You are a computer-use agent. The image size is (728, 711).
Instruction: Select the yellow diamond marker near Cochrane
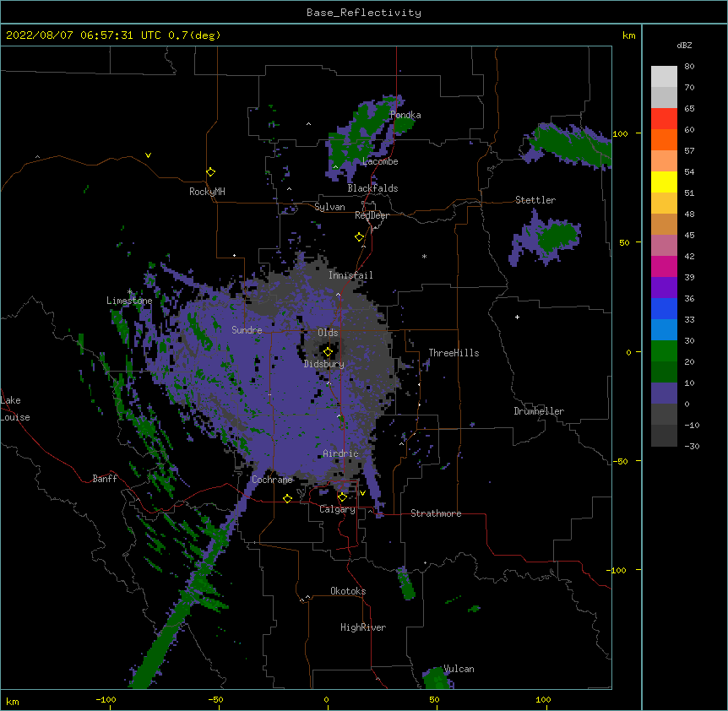click(287, 498)
